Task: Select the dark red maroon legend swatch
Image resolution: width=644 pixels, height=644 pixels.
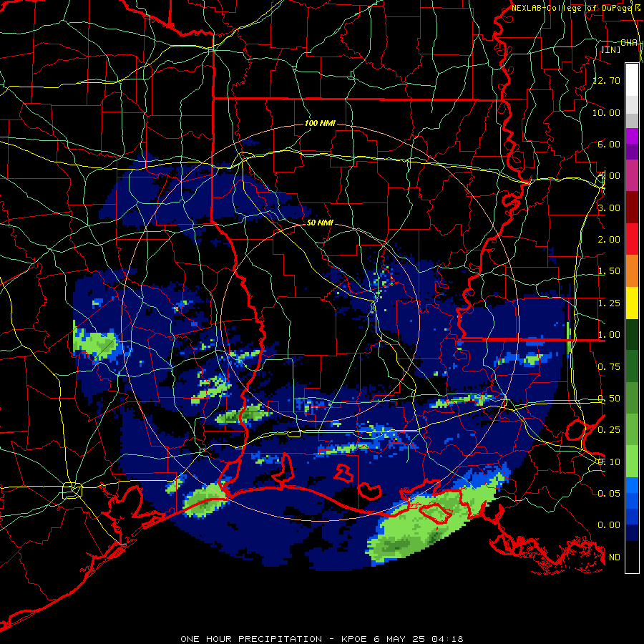Action: (632, 208)
